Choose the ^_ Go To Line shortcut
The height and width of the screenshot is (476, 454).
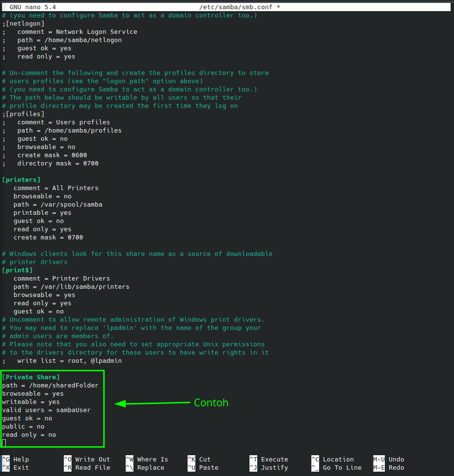click(x=337, y=467)
